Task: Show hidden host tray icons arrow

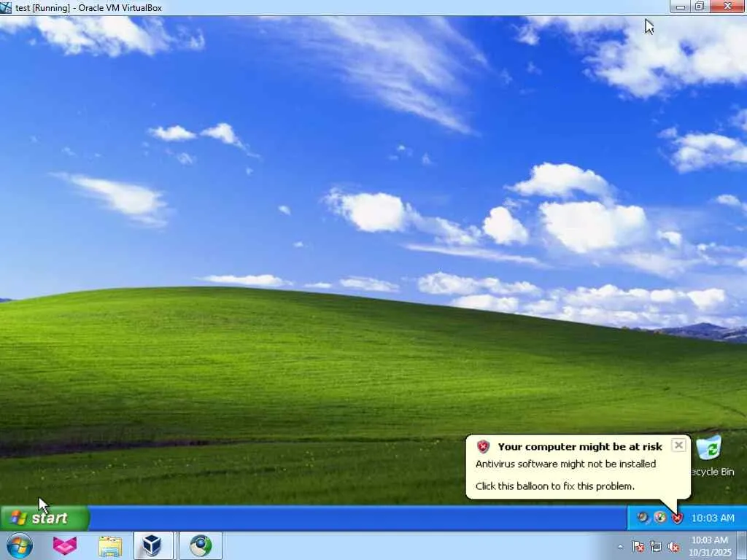Action: pos(620,547)
